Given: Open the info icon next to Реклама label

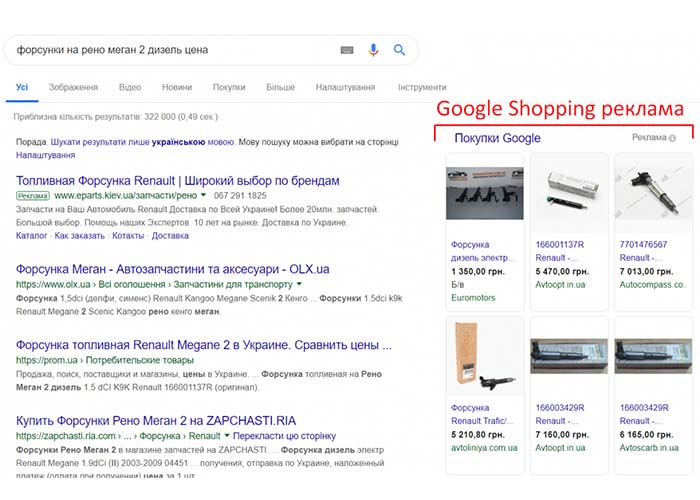Looking at the screenshot, I should pyautogui.click(x=672, y=138).
